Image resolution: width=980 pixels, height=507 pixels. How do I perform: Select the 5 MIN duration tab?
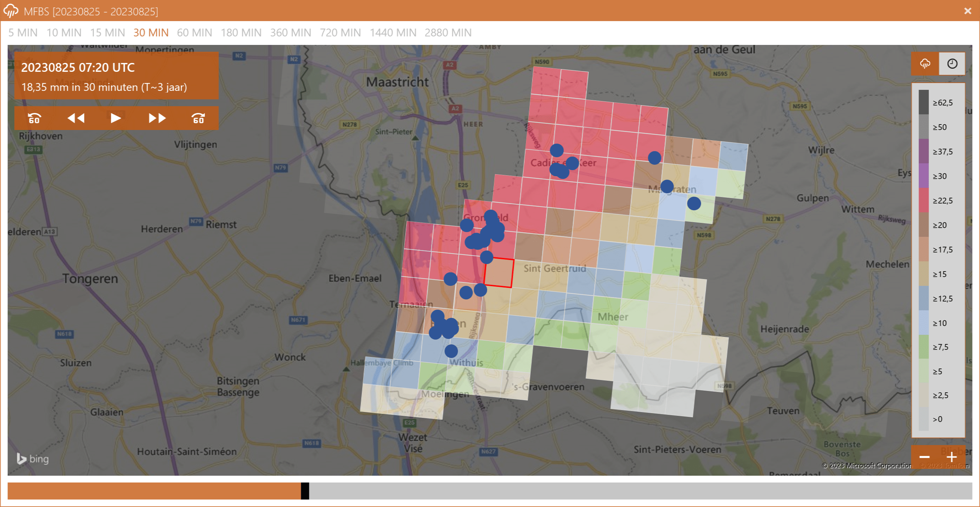coord(23,33)
